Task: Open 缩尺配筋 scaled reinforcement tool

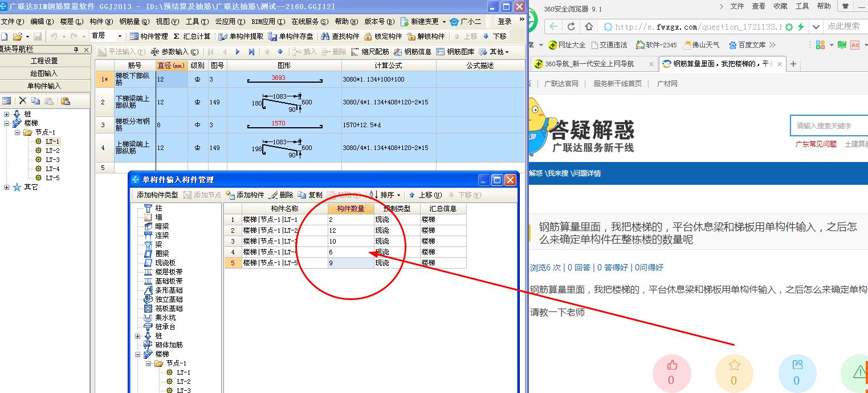Action: coord(370,52)
